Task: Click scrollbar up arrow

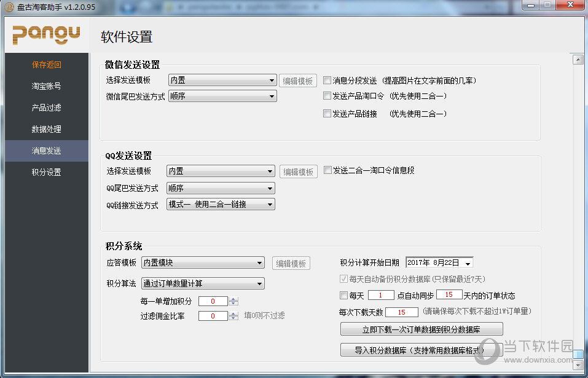Action: point(578,59)
